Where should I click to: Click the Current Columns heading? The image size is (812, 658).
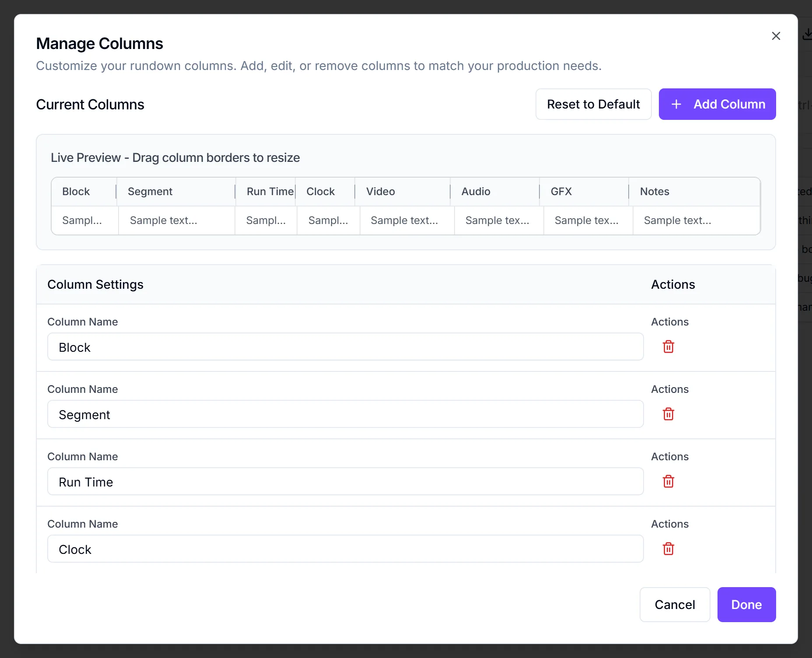point(90,105)
